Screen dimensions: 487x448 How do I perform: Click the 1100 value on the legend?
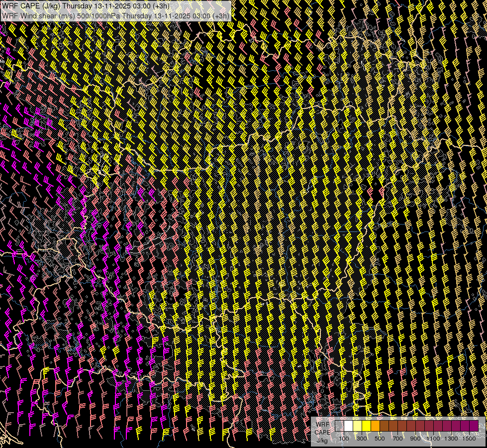tap(433, 439)
